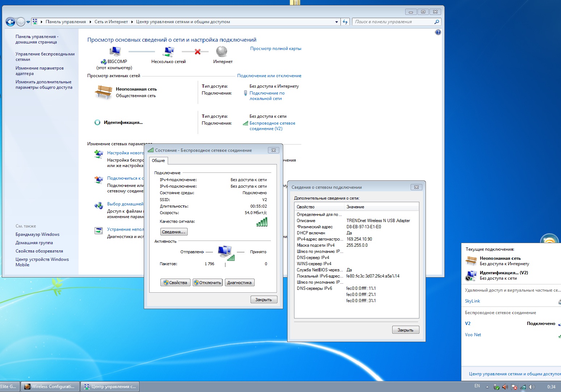Click the refresh icon beside address bar
The height and width of the screenshot is (392, 561).
(345, 22)
